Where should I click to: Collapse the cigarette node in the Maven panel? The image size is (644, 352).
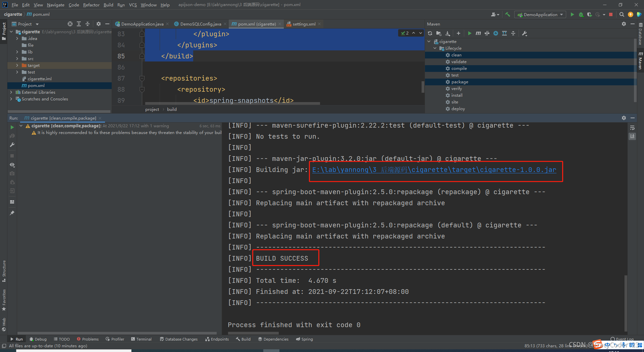pos(428,41)
